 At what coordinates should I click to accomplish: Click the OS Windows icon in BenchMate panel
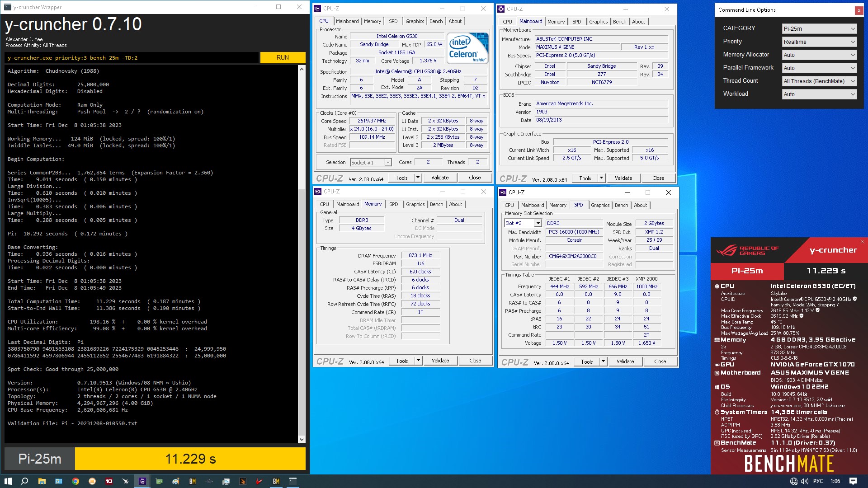pyautogui.click(x=717, y=387)
